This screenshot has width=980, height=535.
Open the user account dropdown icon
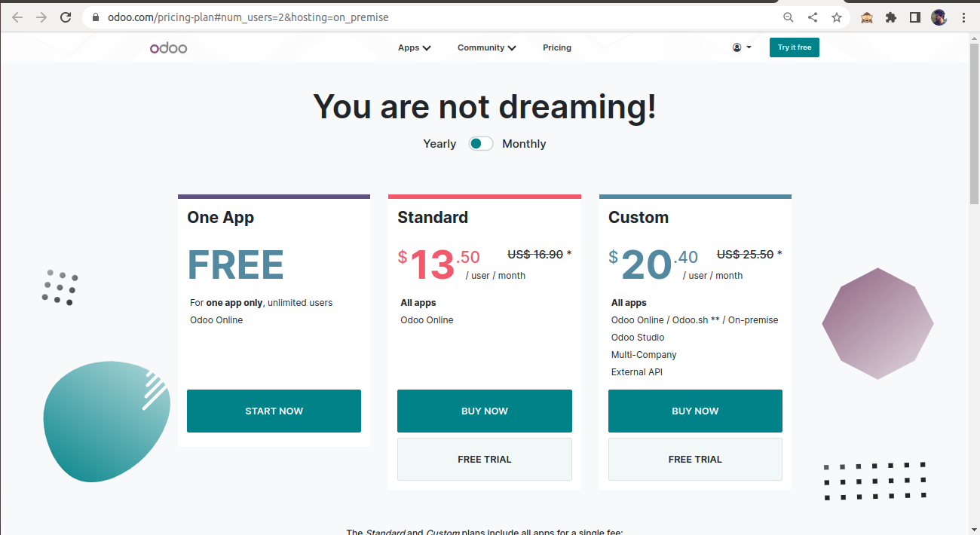tap(742, 47)
